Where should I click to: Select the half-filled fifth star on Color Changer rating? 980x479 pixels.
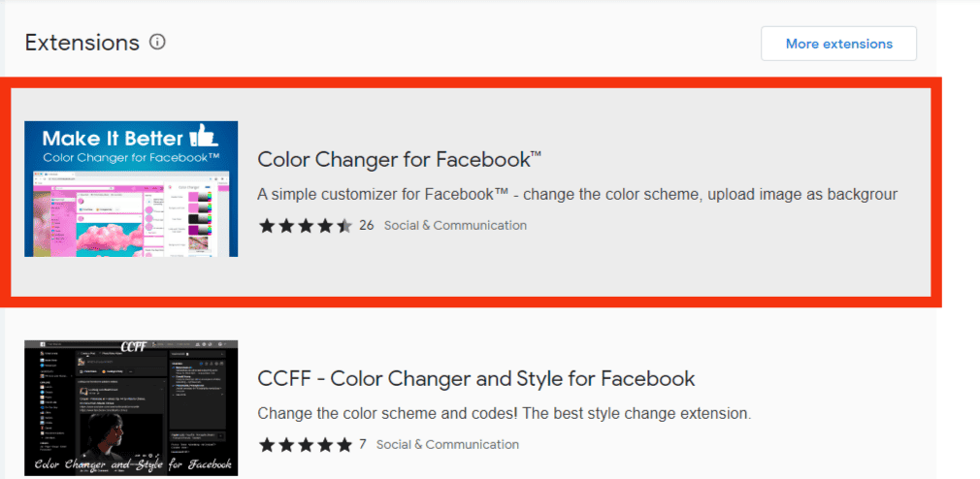pyautogui.click(x=344, y=226)
